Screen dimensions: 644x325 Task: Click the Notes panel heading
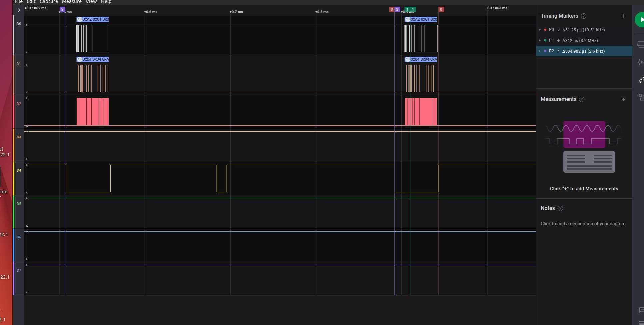coord(548,208)
